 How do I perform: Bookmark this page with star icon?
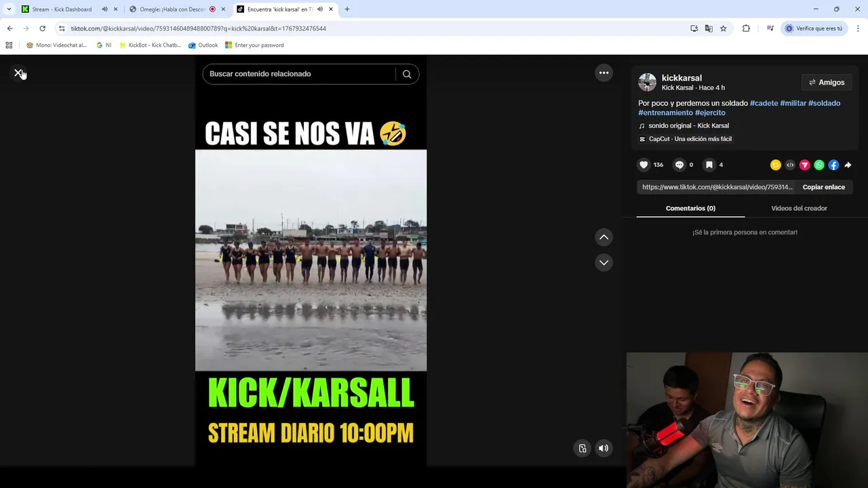723,28
